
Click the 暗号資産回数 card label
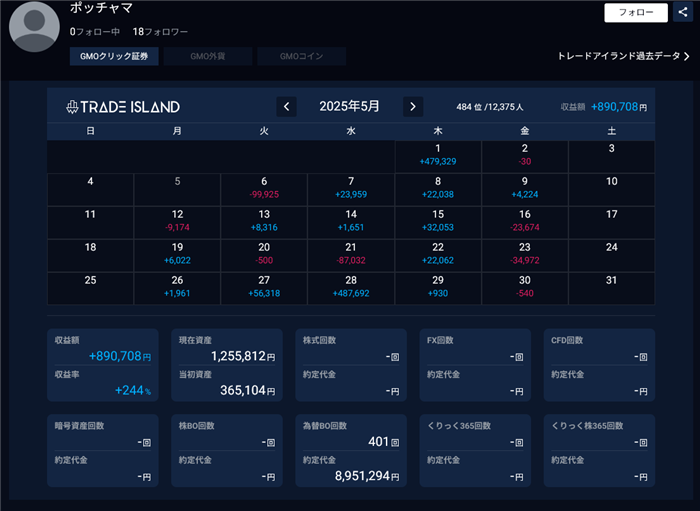[x=79, y=426]
